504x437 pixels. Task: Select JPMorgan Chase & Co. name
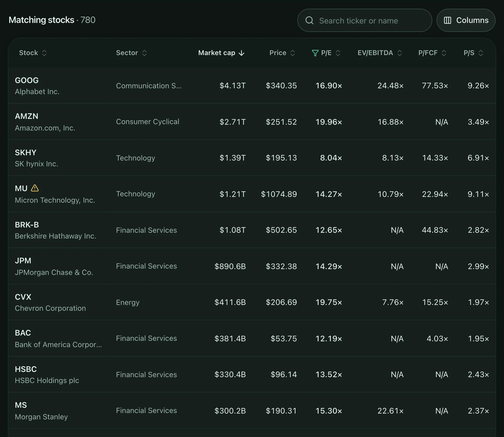coord(54,272)
